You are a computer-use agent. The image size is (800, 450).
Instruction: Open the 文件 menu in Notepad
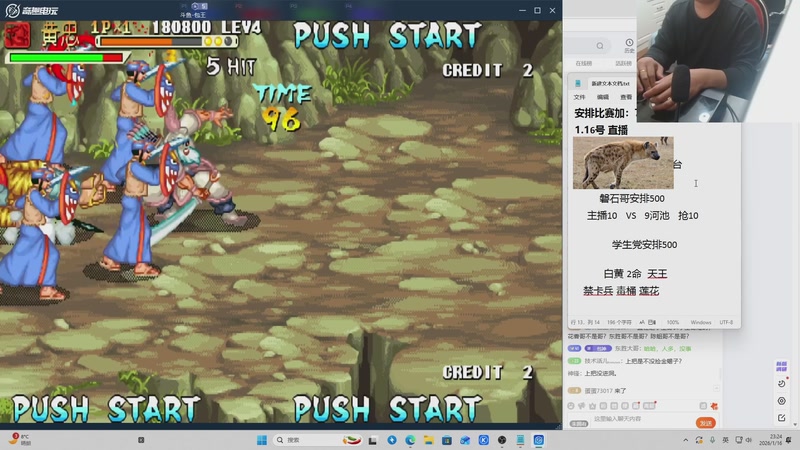point(579,97)
